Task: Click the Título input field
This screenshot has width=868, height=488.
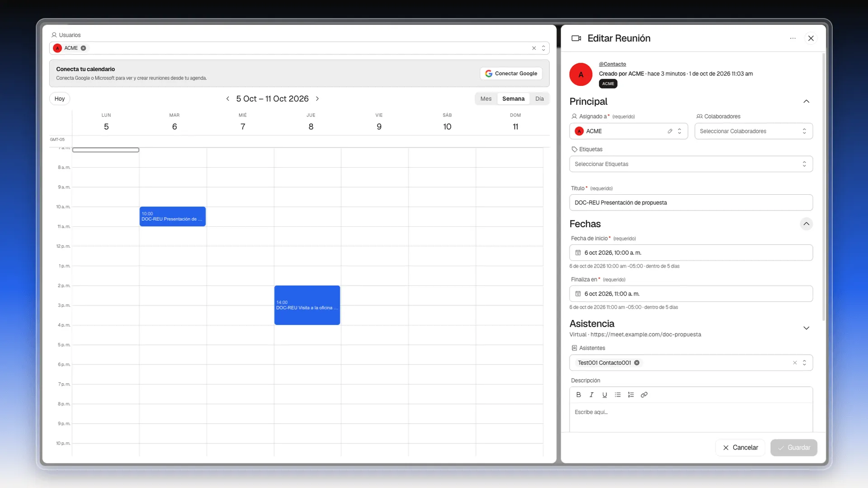Action: coord(691,202)
